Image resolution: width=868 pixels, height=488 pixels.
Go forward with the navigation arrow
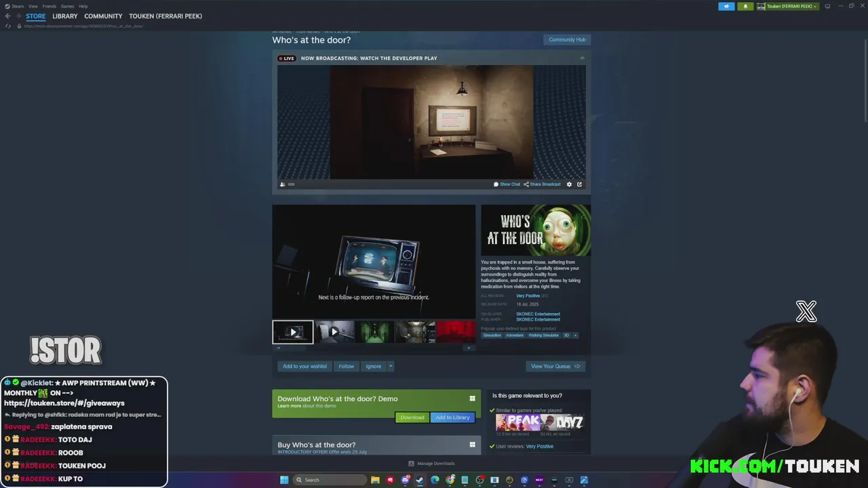click(x=18, y=16)
